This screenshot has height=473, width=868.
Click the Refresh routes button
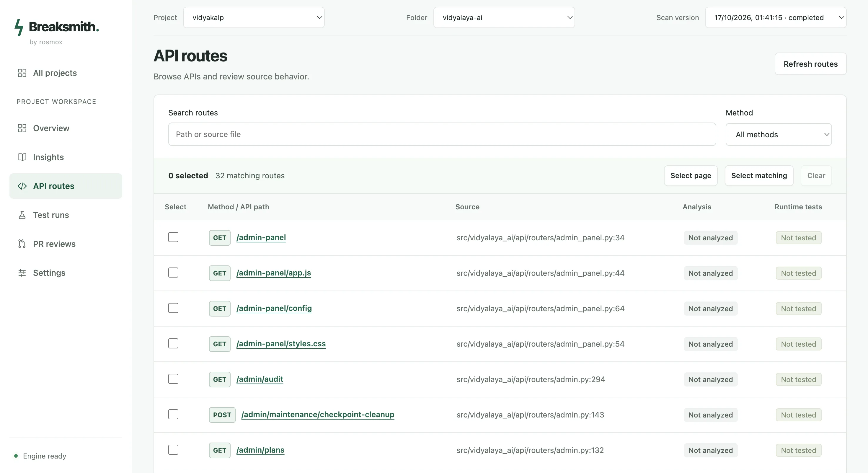click(810, 64)
